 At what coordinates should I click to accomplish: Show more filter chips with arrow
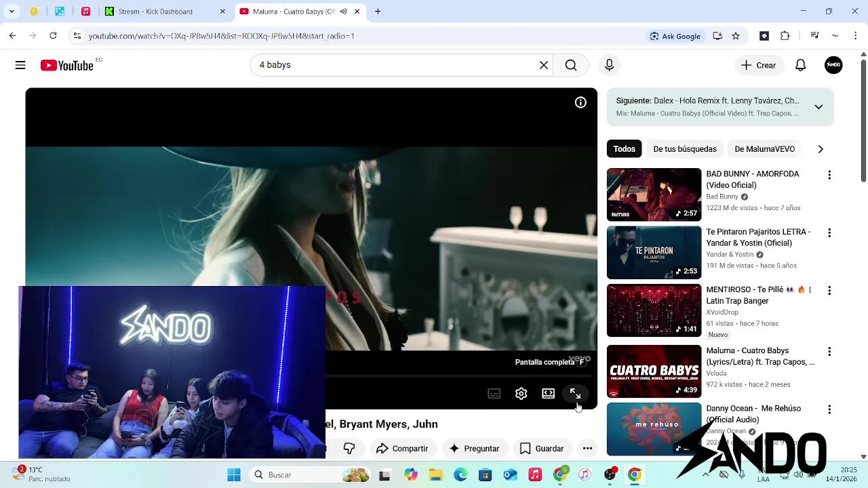(821, 149)
